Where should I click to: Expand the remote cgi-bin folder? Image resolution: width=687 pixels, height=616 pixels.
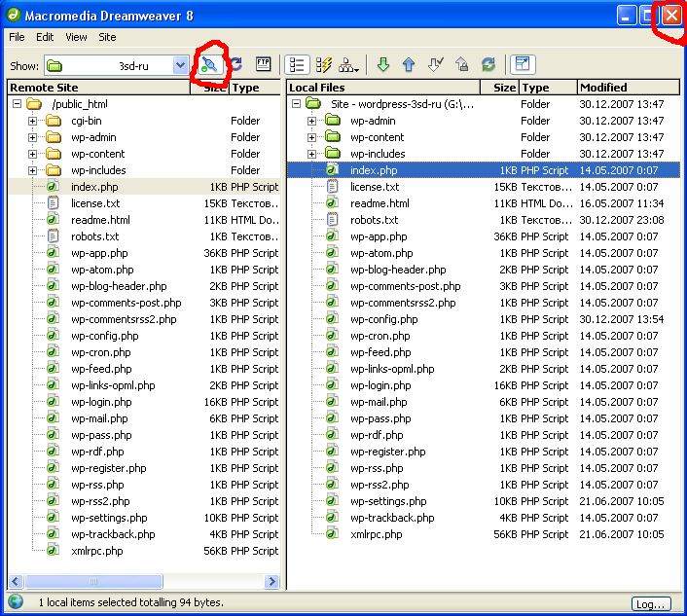pyautogui.click(x=32, y=121)
